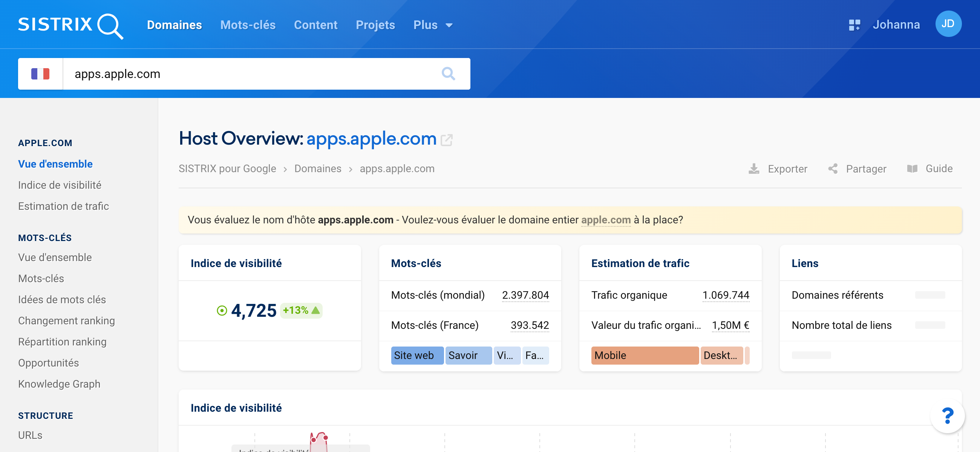Click the 4,725 visibility index value

pyautogui.click(x=254, y=311)
